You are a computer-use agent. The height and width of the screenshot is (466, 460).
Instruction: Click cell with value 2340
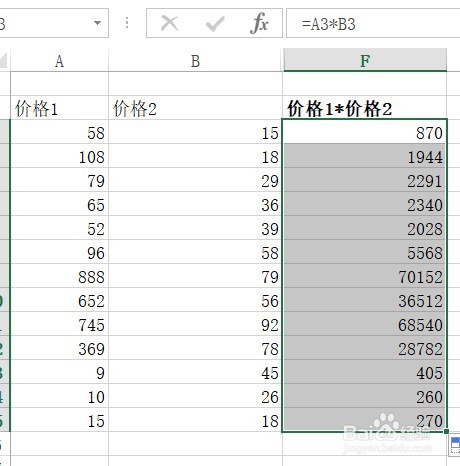(x=365, y=204)
